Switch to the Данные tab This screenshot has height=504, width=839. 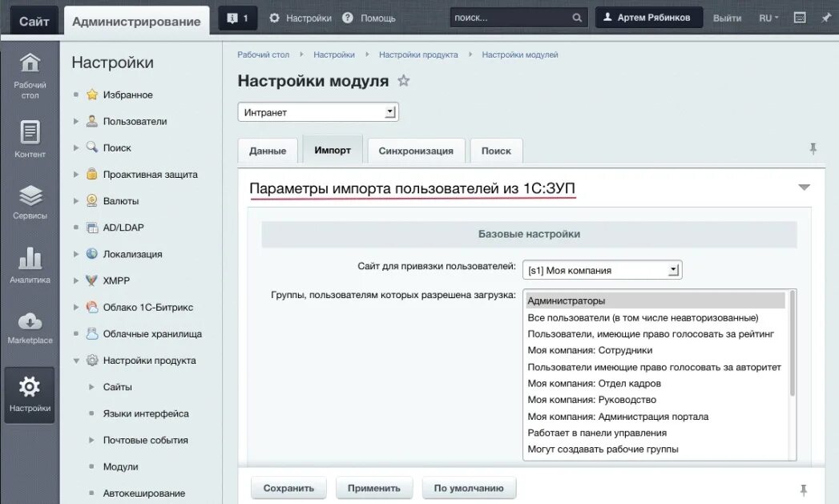[x=268, y=151]
